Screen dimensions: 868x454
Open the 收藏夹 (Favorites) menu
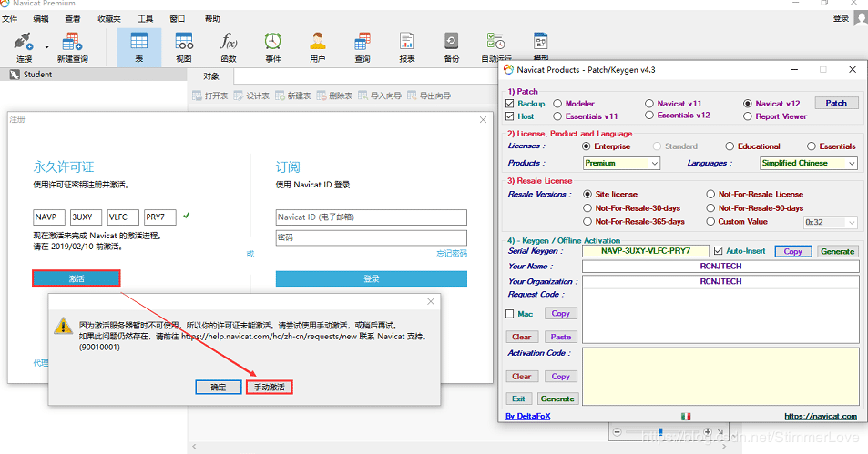109,19
